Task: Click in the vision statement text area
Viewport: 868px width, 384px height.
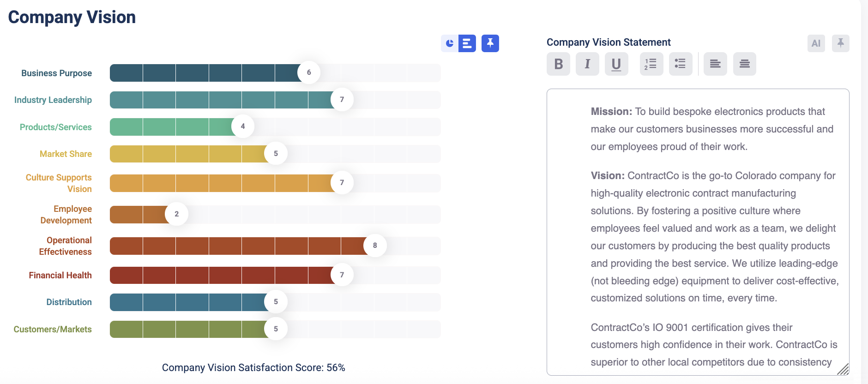Action: [x=697, y=231]
